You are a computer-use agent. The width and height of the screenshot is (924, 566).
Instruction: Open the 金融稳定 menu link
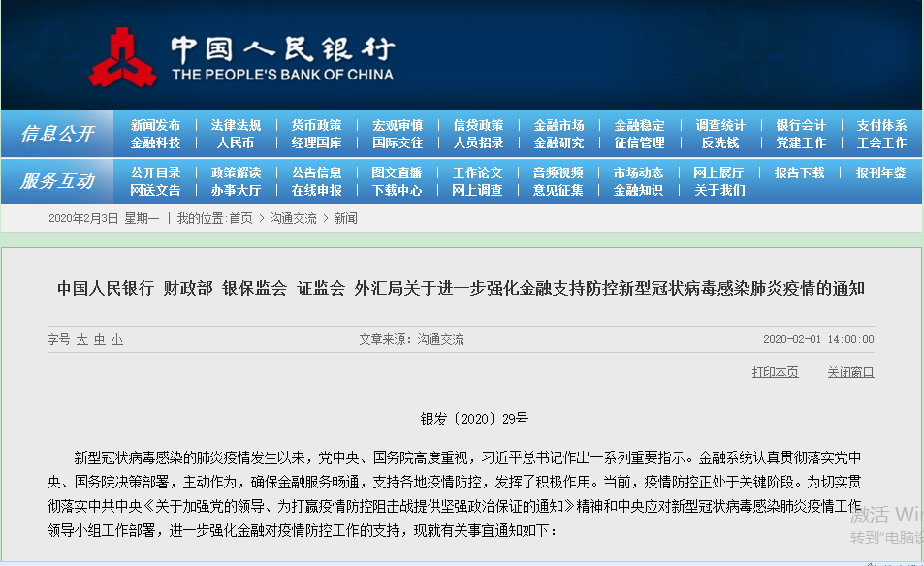(x=639, y=125)
